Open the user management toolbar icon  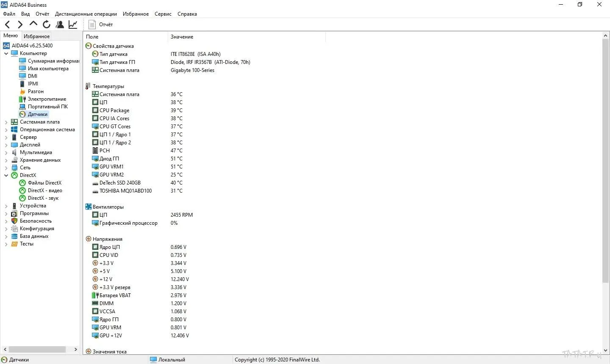tap(60, 25)
